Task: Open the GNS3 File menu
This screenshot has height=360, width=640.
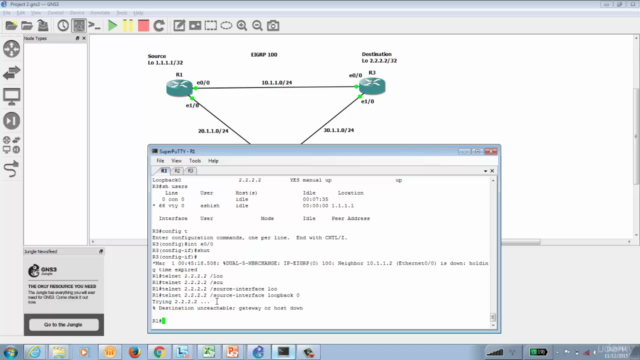Action: click(7, 13)
